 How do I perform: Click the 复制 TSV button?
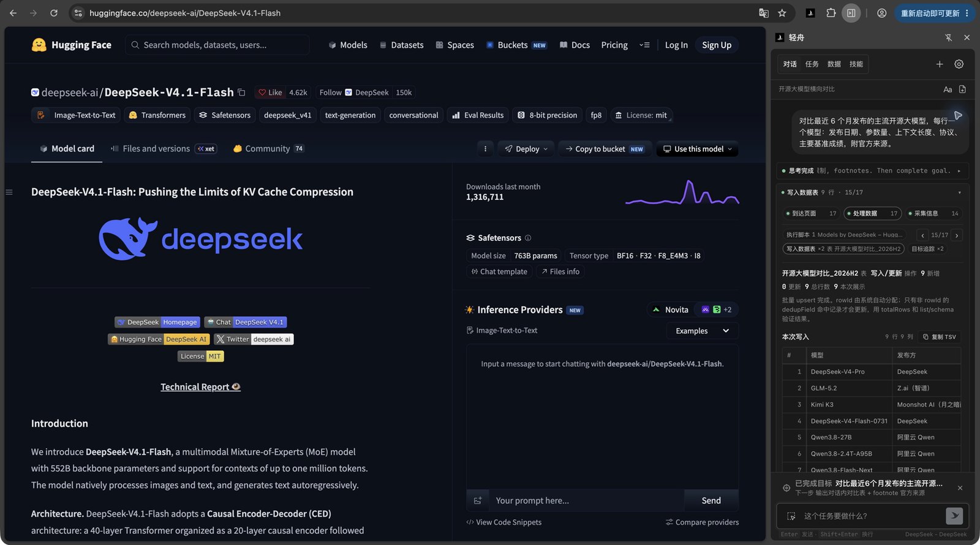[x=939, y=337]
